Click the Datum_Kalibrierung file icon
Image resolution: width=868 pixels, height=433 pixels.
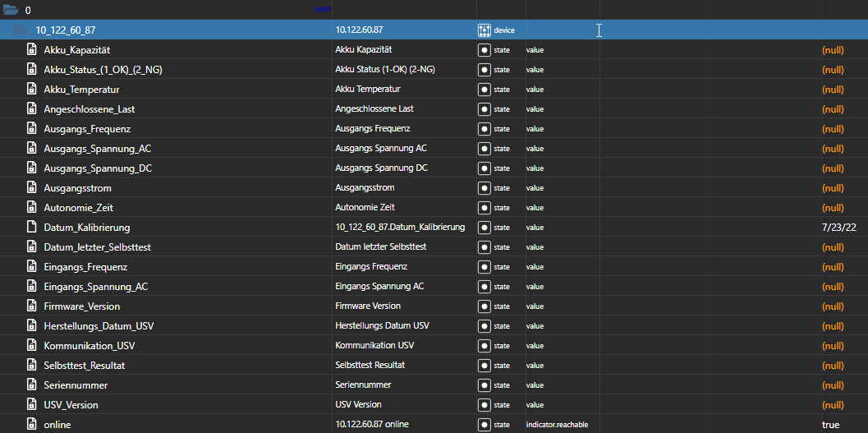coord(32,228)
